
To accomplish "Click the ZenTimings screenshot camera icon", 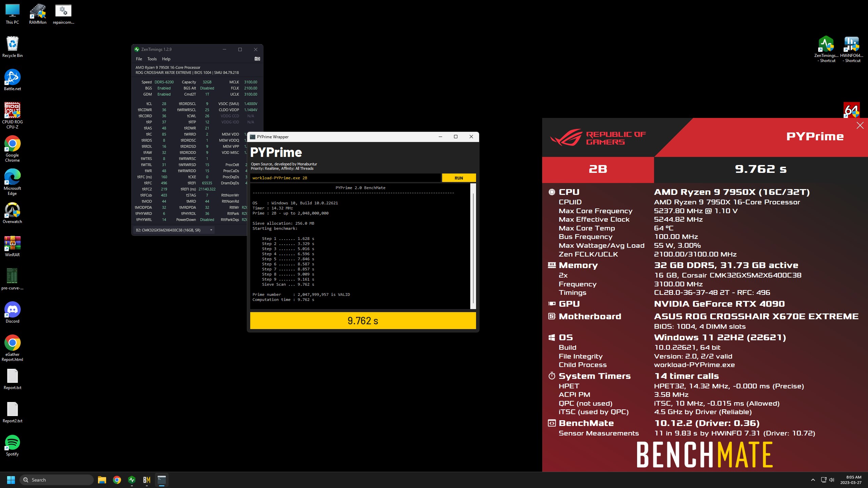I will pyautogui.click(x=257, y=59).
